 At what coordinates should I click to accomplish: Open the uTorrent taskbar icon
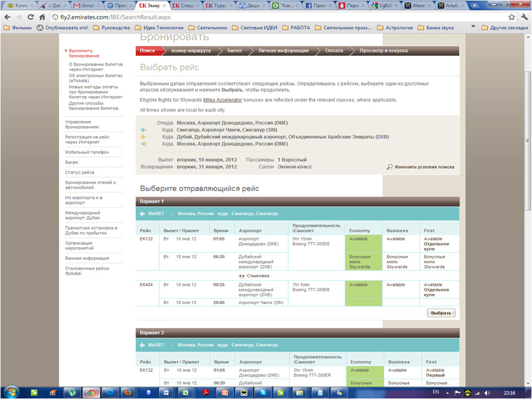tap(72, 393)
